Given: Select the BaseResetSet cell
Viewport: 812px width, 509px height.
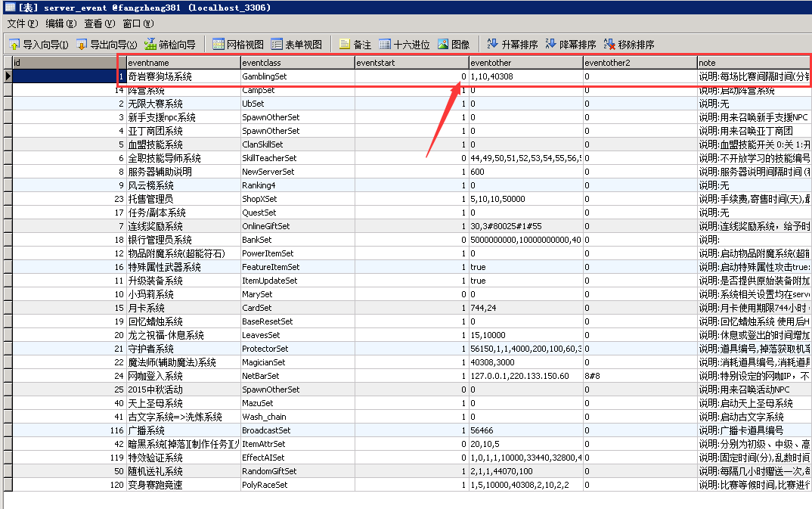Looking at the screenshot, I should pyautogui.click(x=298, y=321).
